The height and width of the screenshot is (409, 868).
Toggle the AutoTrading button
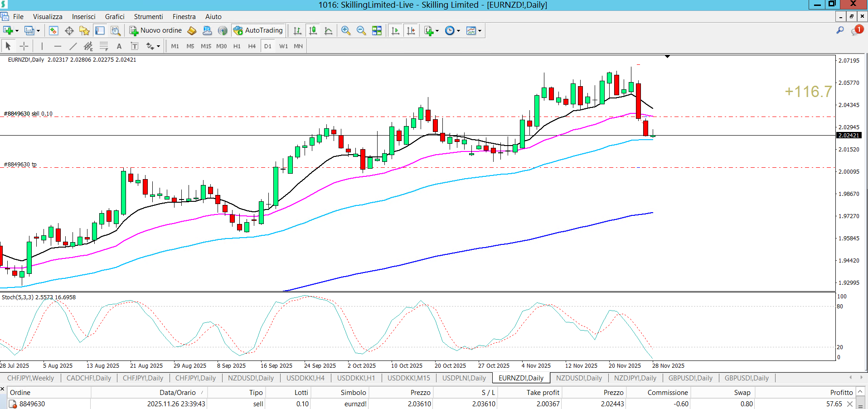click(258, 30)
